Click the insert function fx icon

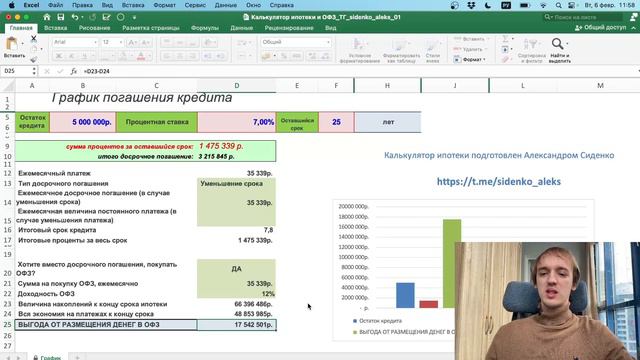click(73, 71)
